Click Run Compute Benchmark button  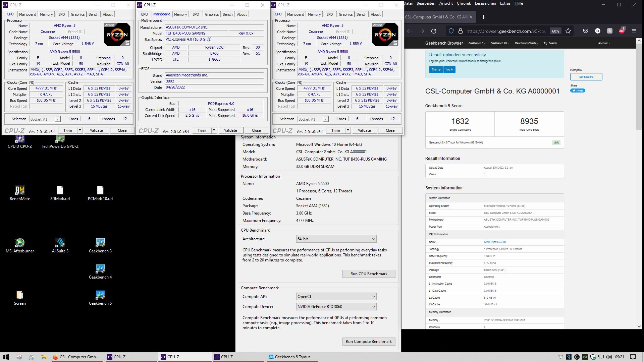tap(369, 342)
